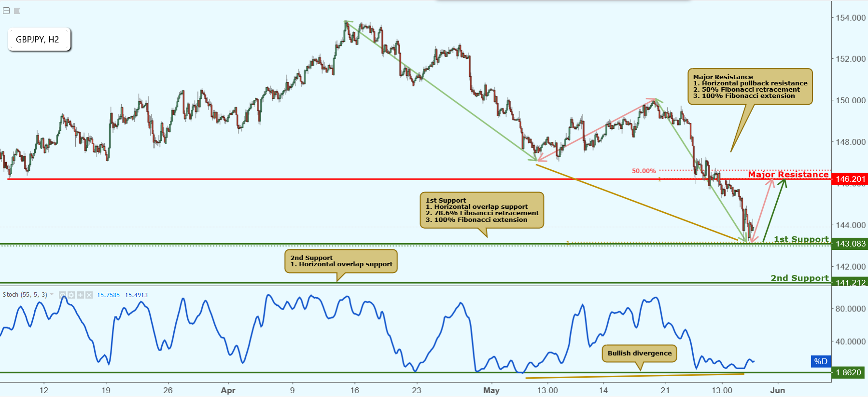Click the 152.000 price axis label
Screen dimensions: 868x397
(851, 59)
